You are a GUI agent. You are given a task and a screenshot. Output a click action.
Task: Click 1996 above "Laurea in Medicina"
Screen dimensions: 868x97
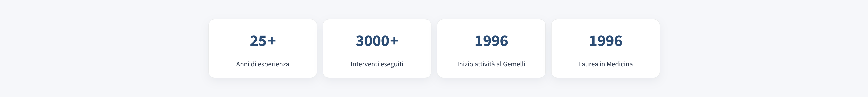[x=605, y=41]
